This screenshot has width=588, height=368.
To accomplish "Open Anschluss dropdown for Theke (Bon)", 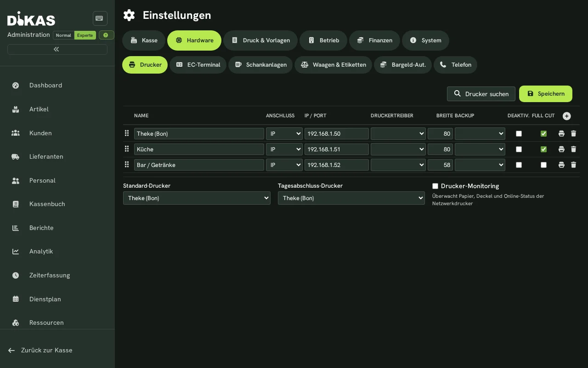I will 284,133.
